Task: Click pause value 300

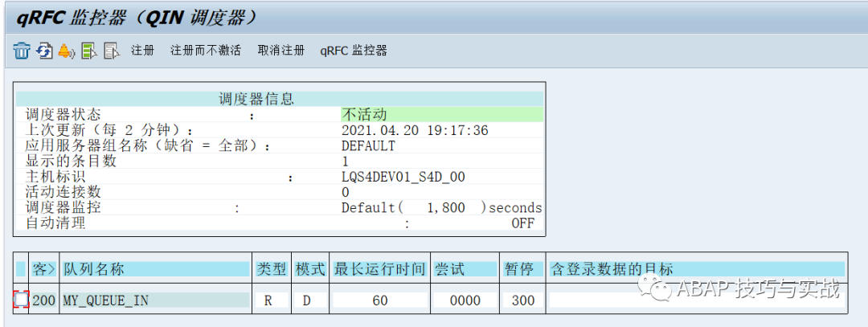Action: click(522, 300)
